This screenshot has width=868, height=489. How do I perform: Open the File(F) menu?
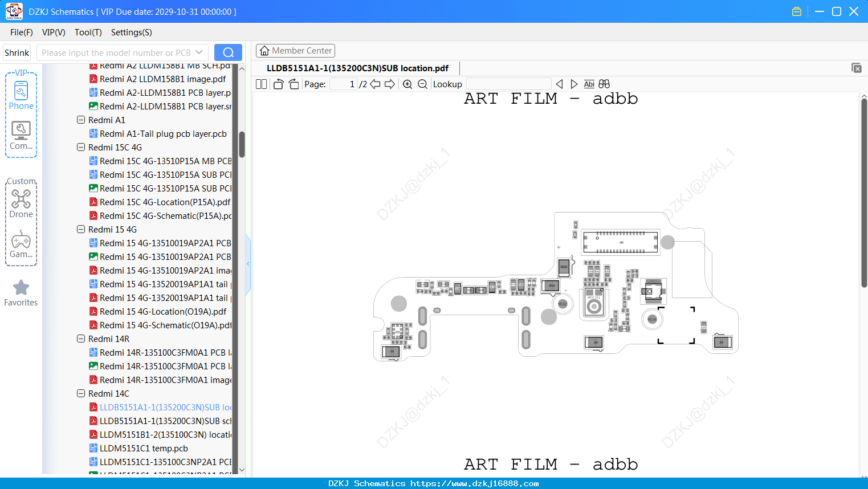22,32
